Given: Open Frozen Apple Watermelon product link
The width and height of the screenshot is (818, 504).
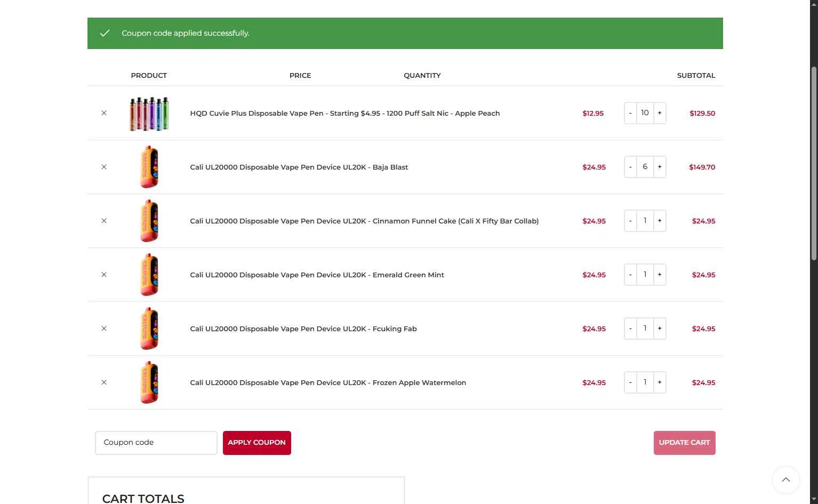Looking at the screenshot, I should [328, 382].
